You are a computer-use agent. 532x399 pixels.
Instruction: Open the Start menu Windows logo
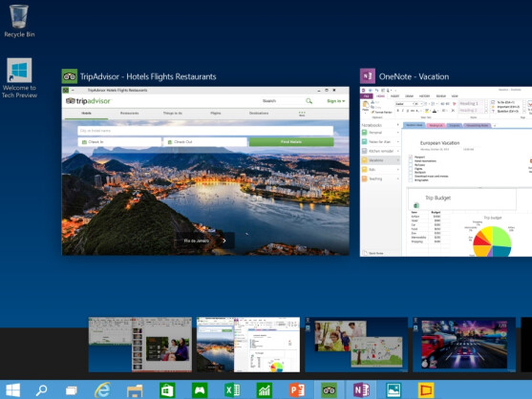tap(12, 390)
